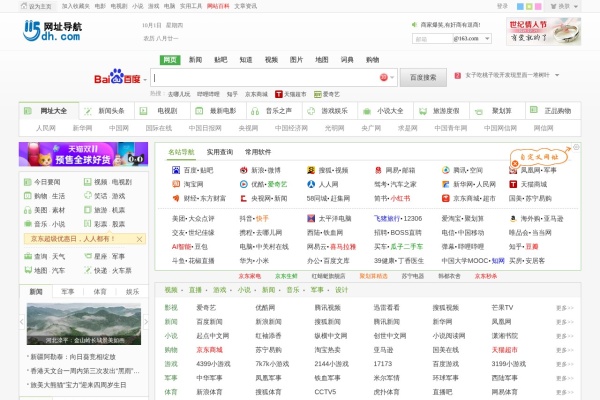
Task: Open 人人网 icon link
Action: tap(311, 184)
